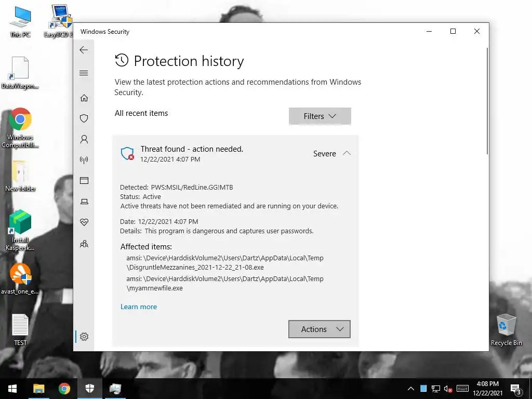The height and width of the screenshot is (399, 532).
Task: Open the taskbar monitor app icon
Action: [x=115, y=389]
